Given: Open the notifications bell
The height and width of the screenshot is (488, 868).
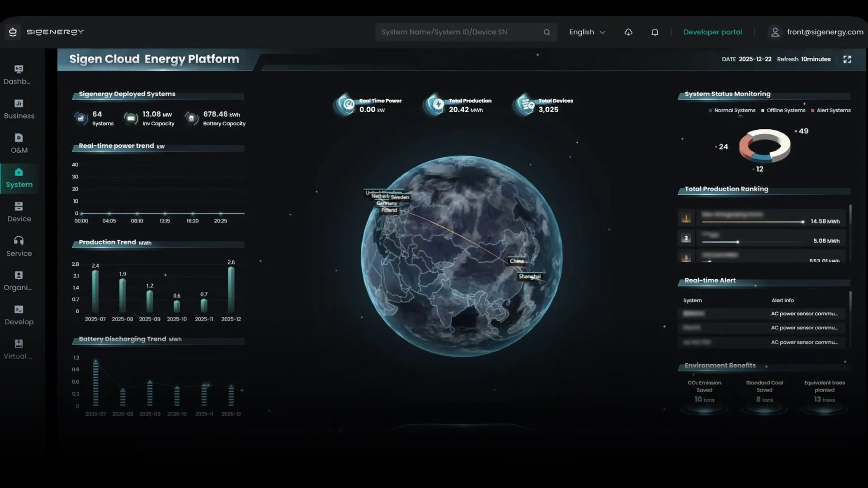Looking at the screenshot, I should click(655, 32).
